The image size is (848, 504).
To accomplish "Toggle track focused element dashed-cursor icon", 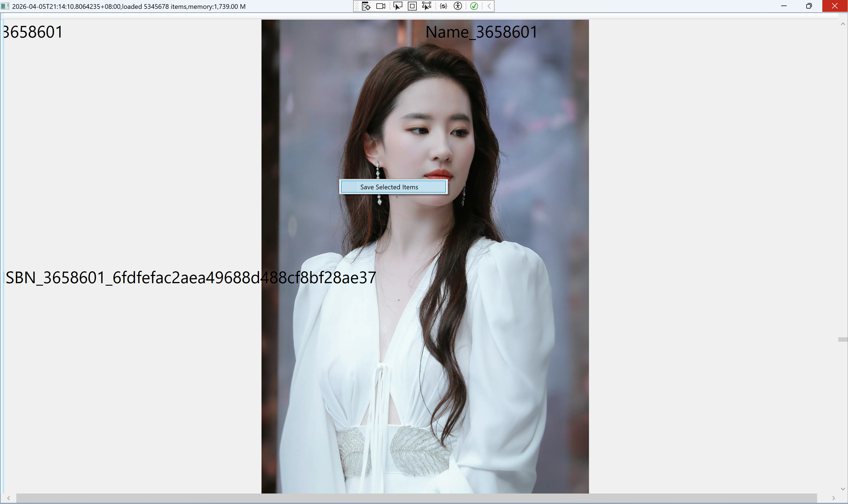I will tap(427, 6).
